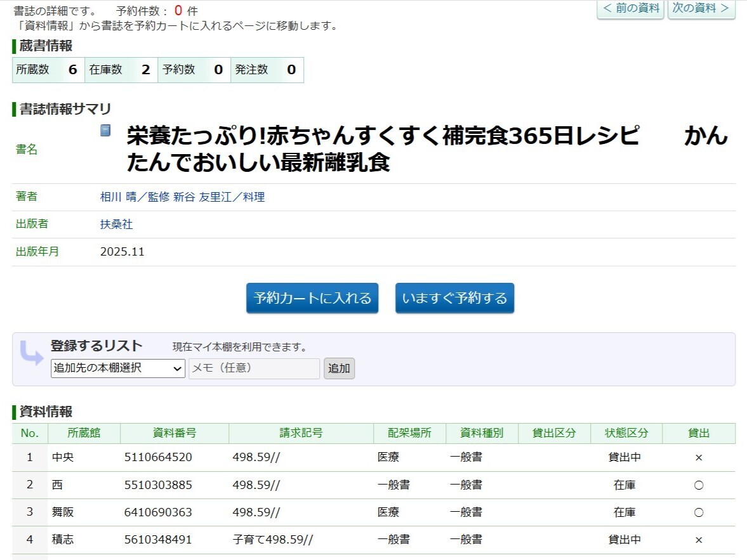The height and width of the screenshot is (560, 747).
Task: Navigate to 次の資料 next item
Action: (x=701, y=9)
